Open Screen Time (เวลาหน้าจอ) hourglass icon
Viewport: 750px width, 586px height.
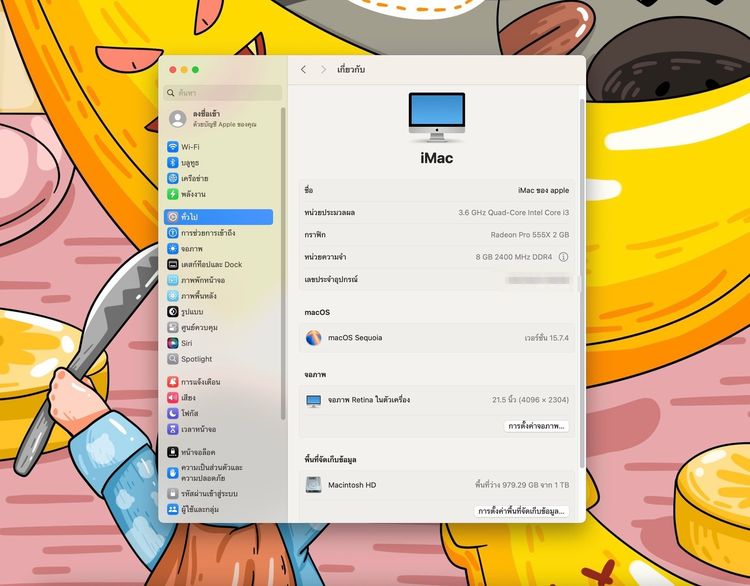pos(173,429)
